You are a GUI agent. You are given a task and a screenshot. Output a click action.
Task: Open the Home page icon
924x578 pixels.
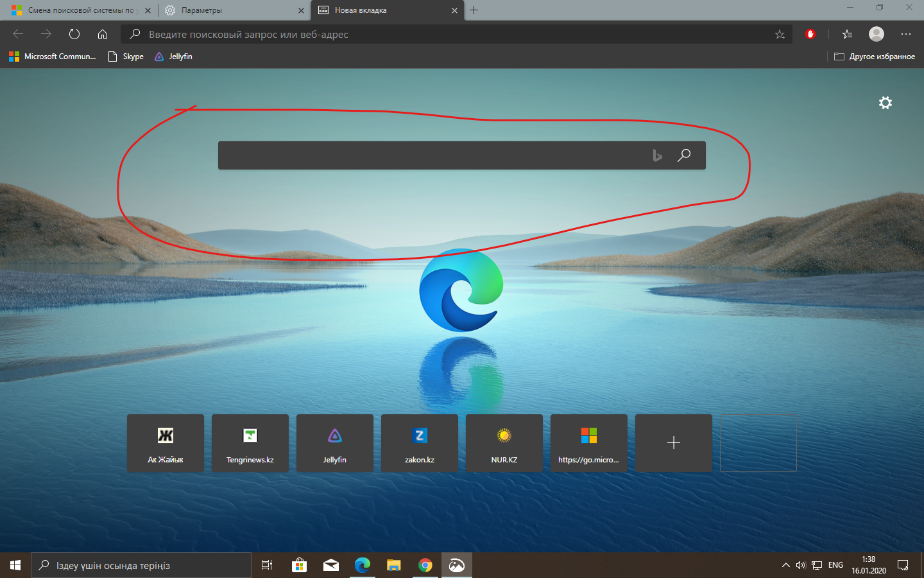[x=103, y=34]
